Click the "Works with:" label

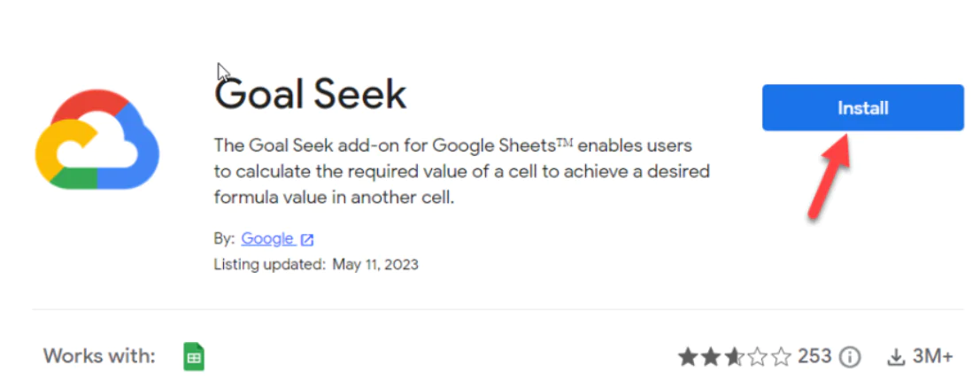pyautogui.click(x=99, y=357)
